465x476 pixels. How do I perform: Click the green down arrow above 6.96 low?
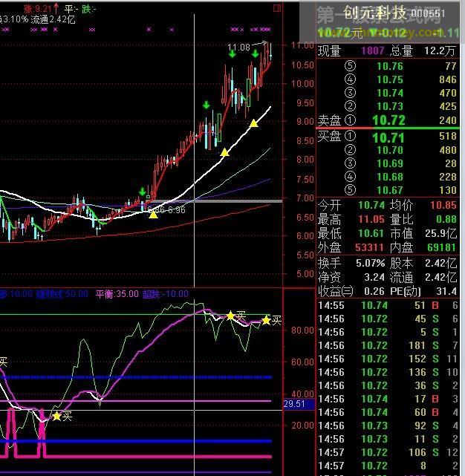(142, 192)
